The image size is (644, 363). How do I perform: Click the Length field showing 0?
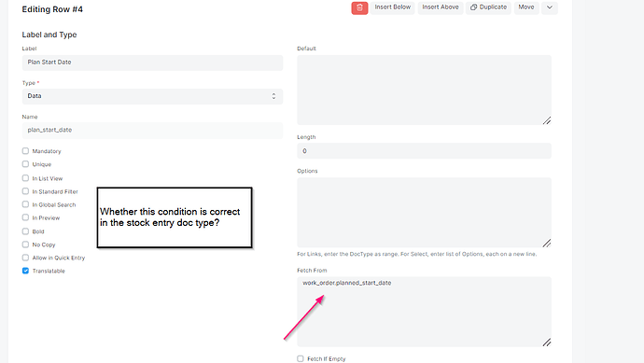click(424, 150)
